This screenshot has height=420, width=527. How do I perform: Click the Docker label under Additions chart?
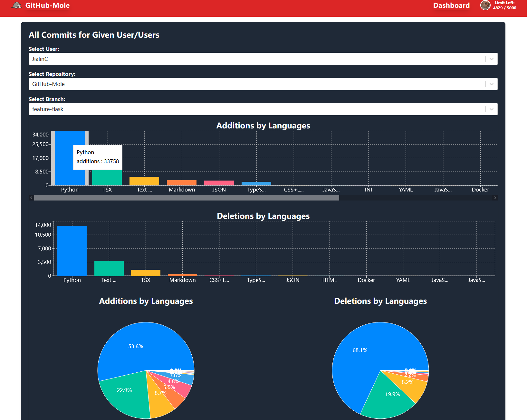pyautogui.click(x=480, y=190)
